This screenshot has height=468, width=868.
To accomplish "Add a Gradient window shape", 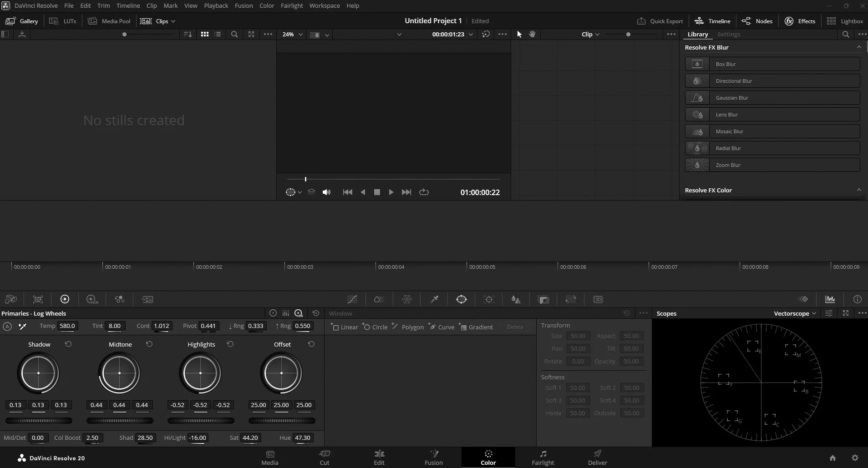I will coord(476,327).
